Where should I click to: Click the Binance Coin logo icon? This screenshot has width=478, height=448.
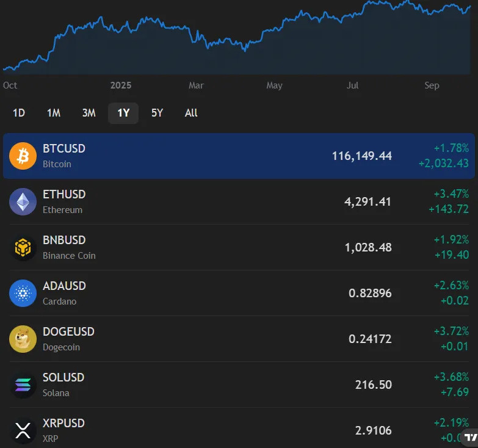tap(23, 248)
